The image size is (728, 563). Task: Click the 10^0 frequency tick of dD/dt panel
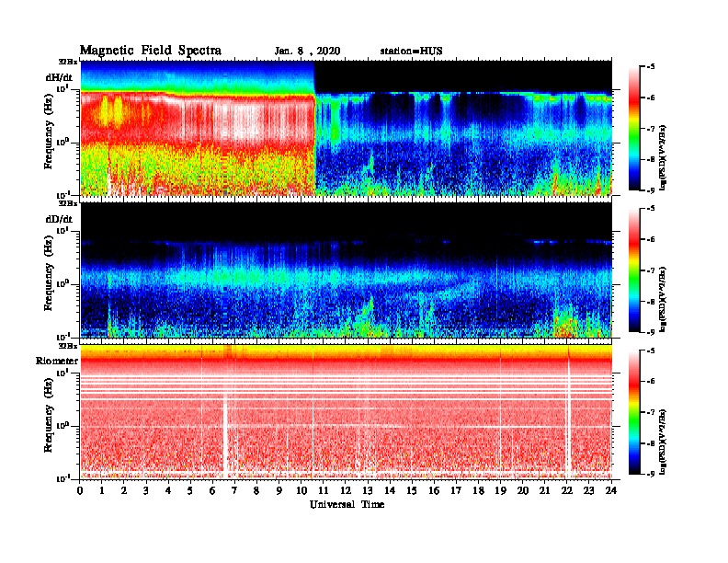click(x=63, y=284)
